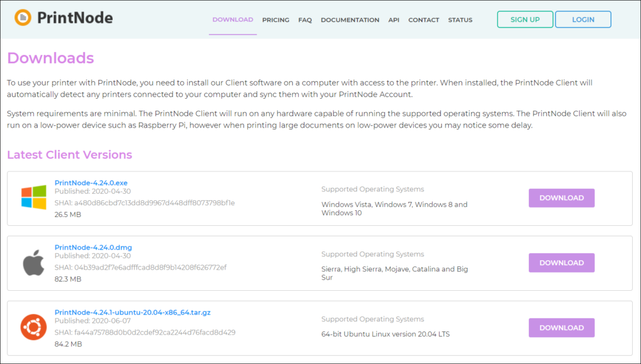The width and height of the screenshot is (641, 364).
Task: Click the Windows Vista, Windows 7 supported systems text
Action: 394,208
